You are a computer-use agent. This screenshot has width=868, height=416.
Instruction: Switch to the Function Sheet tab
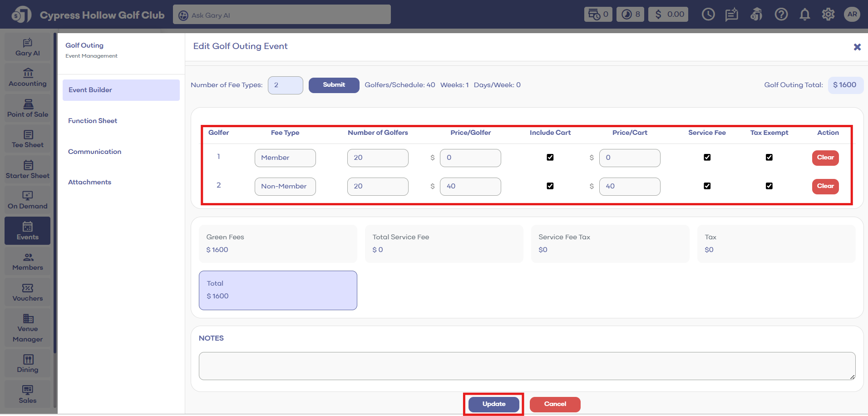click(x=93, y=121)
